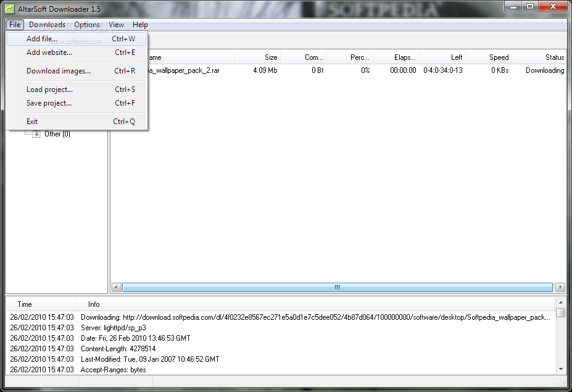
Task: Select Download images... menu entry
Action: [x=77, y=71]
